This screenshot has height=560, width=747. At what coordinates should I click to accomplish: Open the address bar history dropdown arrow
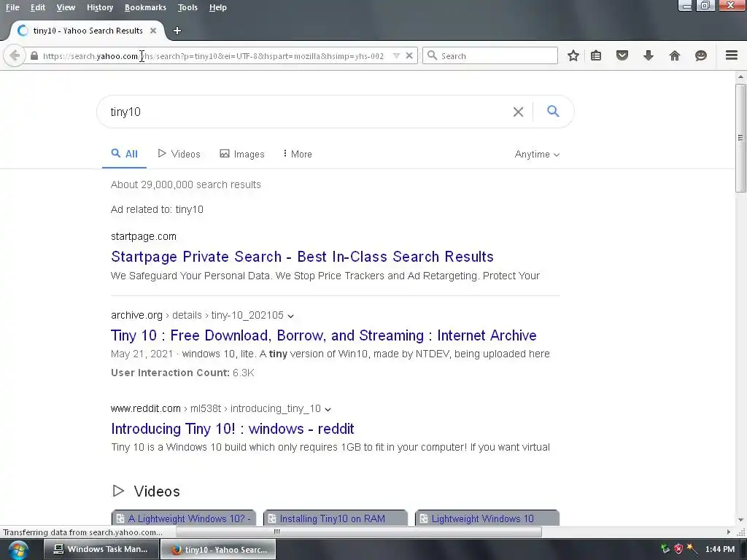click(x=396, y=55)
